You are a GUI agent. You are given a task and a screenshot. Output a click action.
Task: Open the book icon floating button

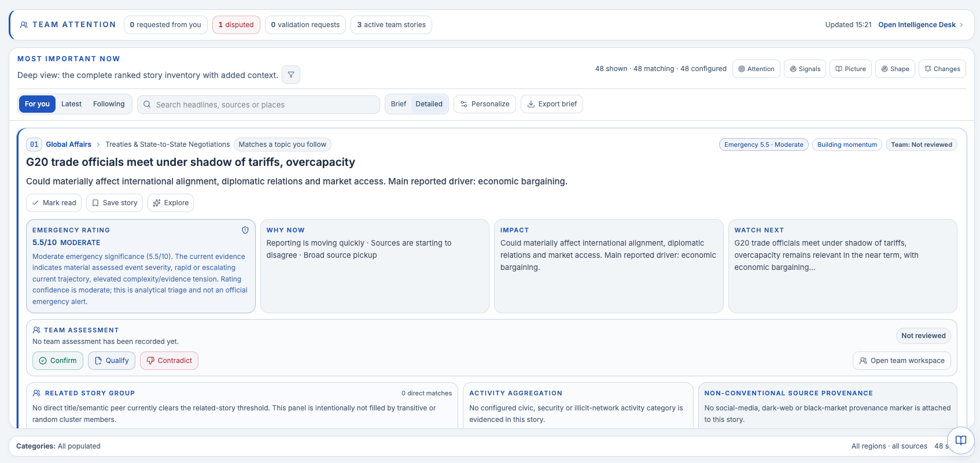click(960, 440)
